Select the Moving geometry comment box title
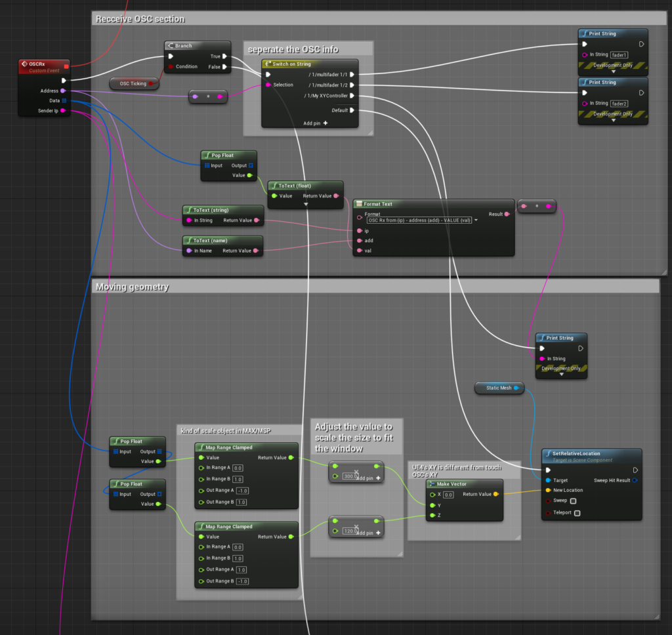The width and height of the screenshot is (672, 635). pos(133,287)
